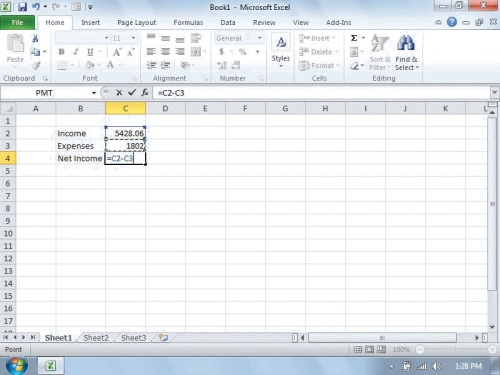Screen dimensions: 500x375
Task: Toggle Align Text Left
Action: 151,52
